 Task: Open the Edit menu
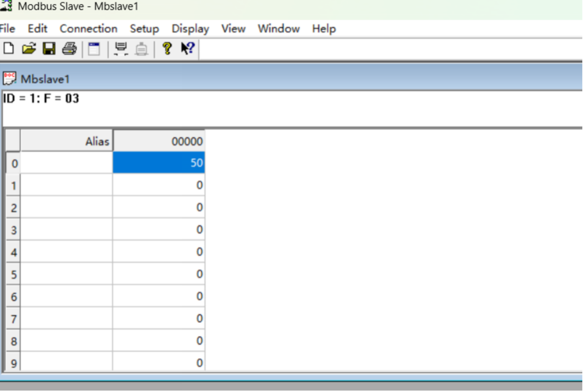pyautogui.click(x=37, y=29)
